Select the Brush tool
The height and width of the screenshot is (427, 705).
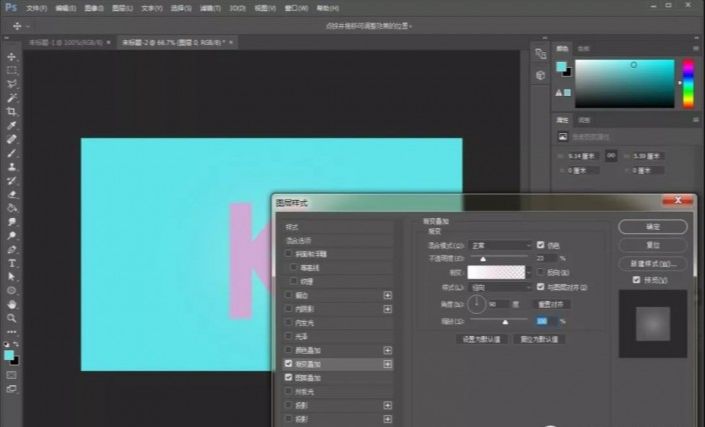pyautogui.click(x=12, y=153)
